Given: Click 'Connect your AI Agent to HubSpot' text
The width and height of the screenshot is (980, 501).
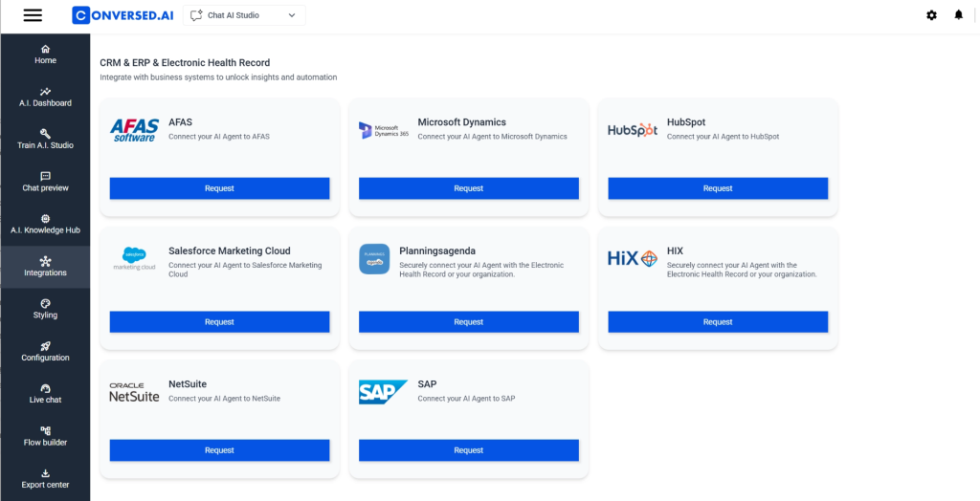Looking at the screenshot, I should click(724, 137).
